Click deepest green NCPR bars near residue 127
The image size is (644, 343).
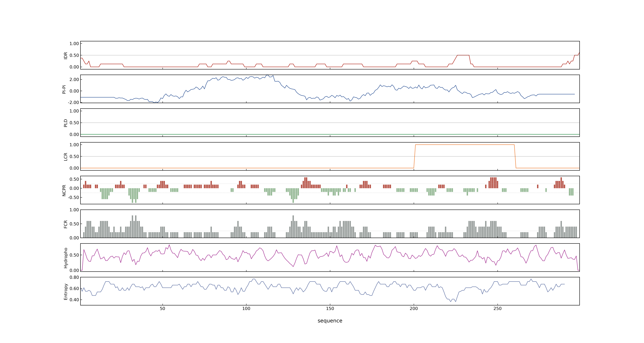pyautogui.click(x=293, y=195)
